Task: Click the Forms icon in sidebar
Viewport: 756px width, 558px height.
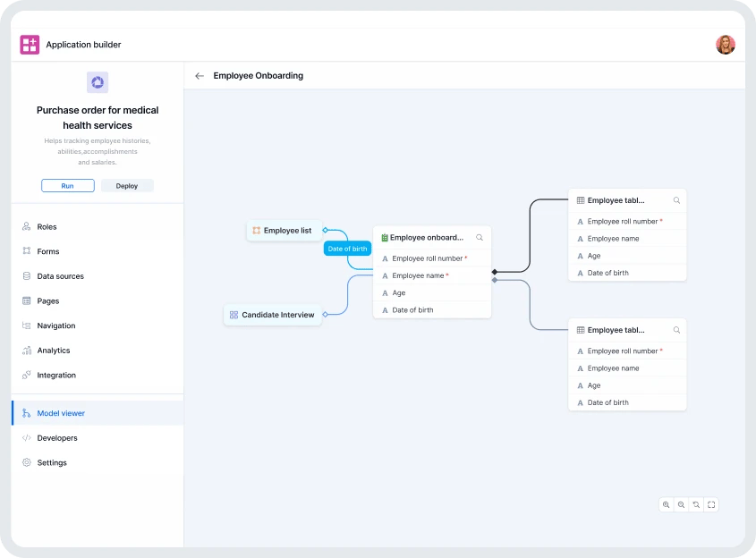Action: coord(27,251)
